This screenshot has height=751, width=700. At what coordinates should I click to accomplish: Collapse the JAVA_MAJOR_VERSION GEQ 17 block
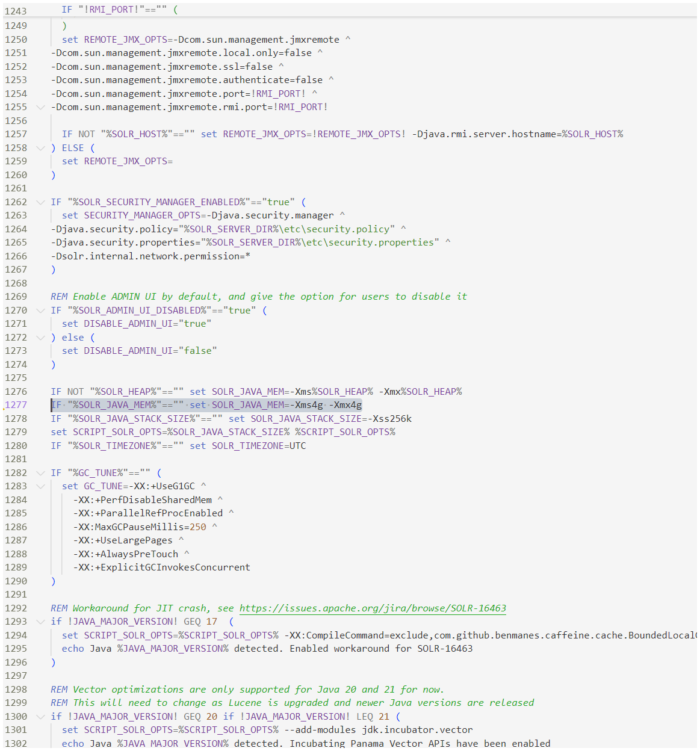[40, 622]
